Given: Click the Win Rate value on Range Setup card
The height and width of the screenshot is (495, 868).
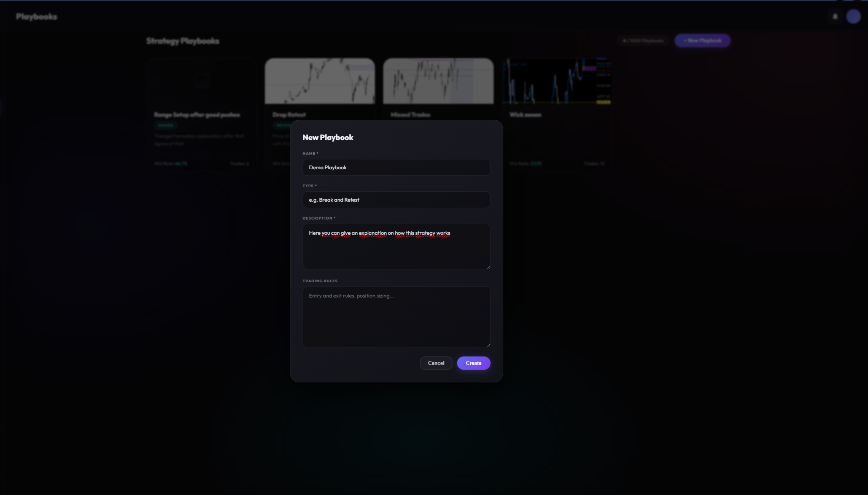Looking at the screenshot, I should (181, 164).
